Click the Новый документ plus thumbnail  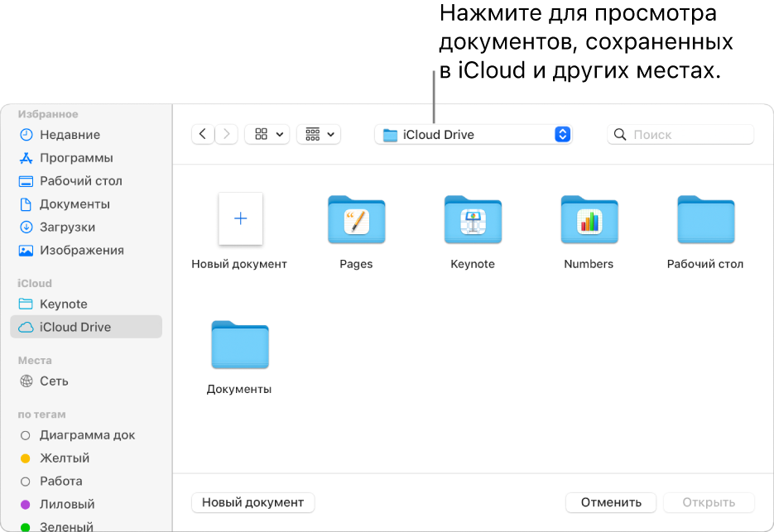tap(240, 219)
